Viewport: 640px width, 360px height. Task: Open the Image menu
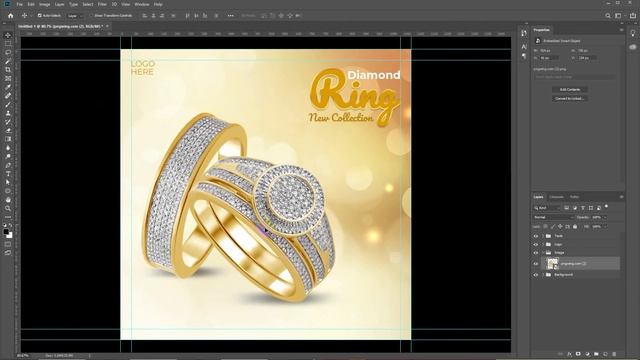[x=44, y=4]
